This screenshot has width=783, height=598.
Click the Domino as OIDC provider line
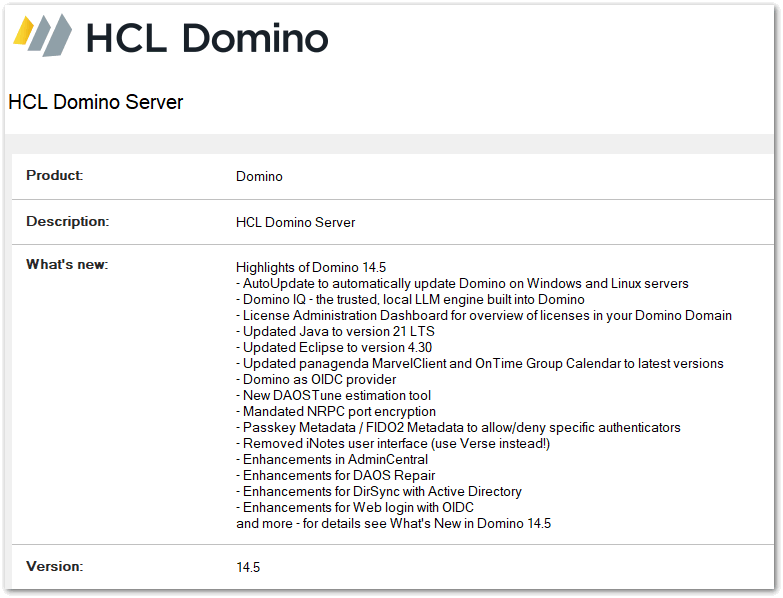coord(316,379)
